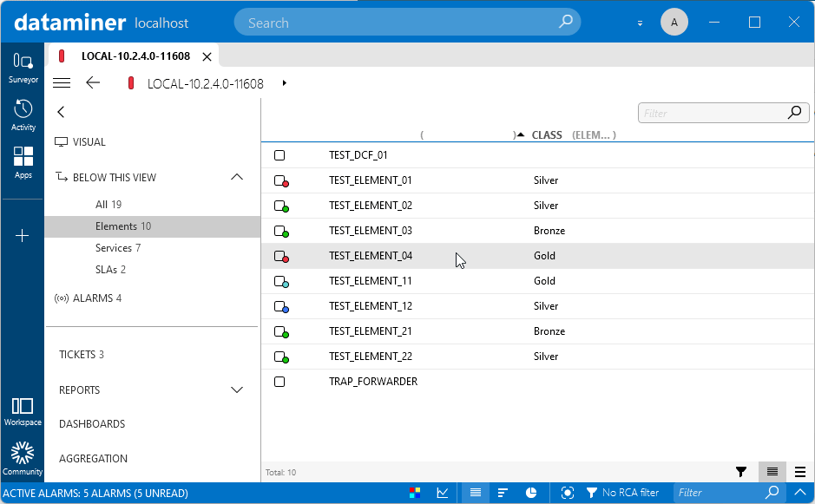
Task: Show alarm list view in console
Action: [x=475, y=493]
